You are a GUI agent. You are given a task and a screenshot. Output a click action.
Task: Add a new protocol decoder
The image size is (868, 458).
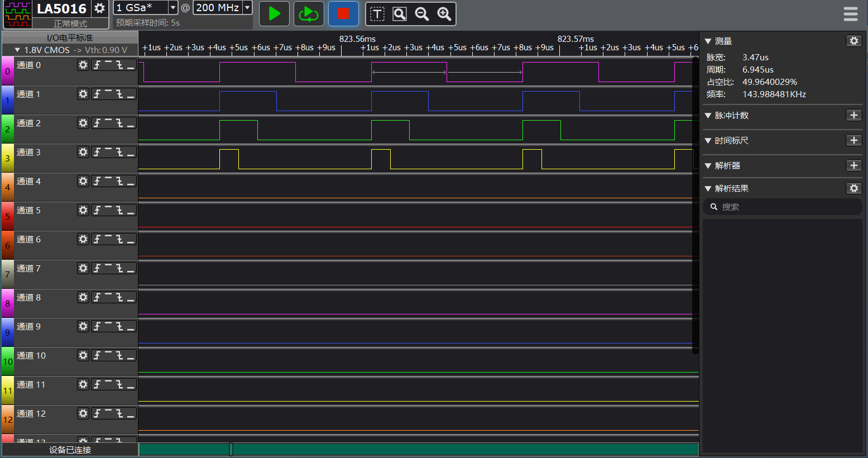click(x=853, y=165)
